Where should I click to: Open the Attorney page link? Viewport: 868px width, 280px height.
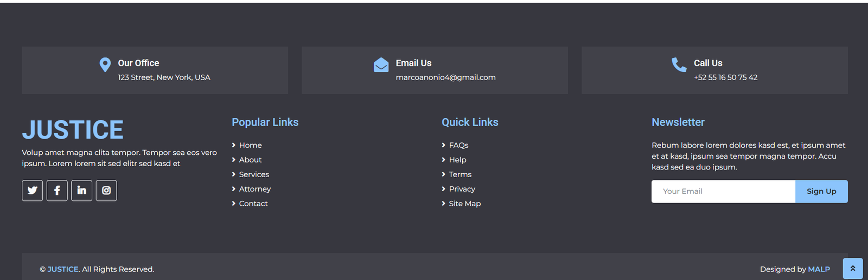coord(254,189)
